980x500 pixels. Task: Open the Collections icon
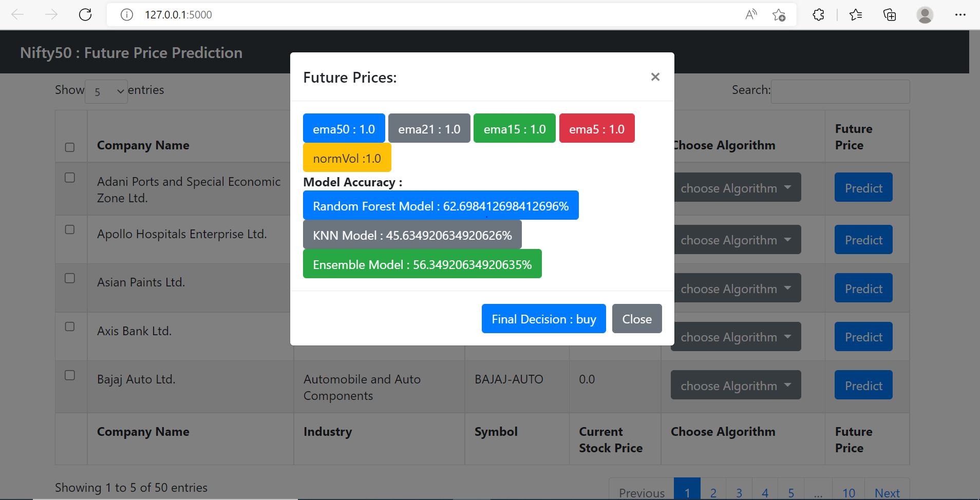coord(890,14)
